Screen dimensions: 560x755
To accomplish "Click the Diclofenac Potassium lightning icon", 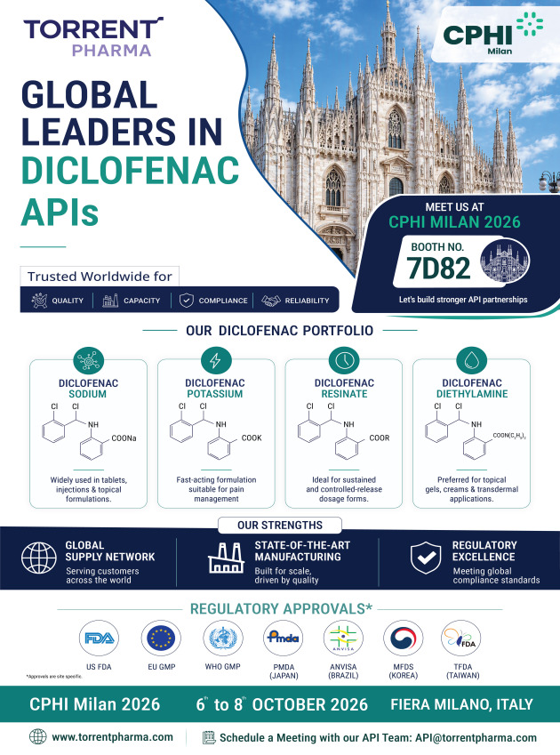I will [215, 361].
